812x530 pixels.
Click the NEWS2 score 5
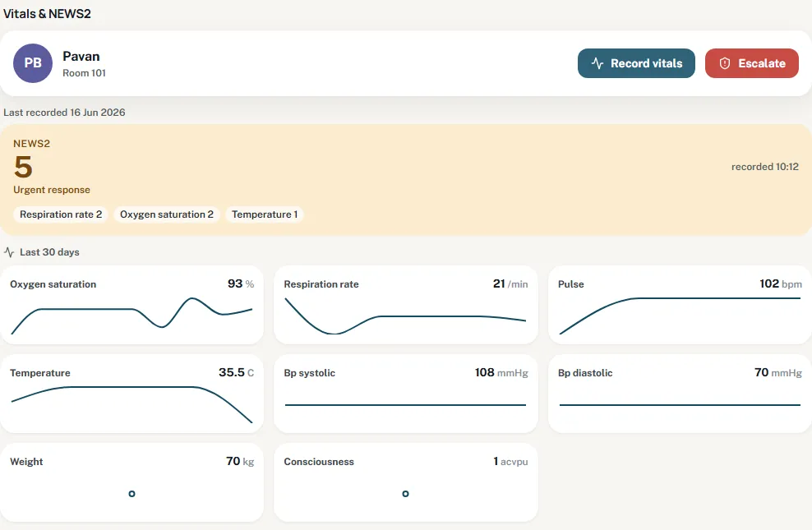[23, 167]
